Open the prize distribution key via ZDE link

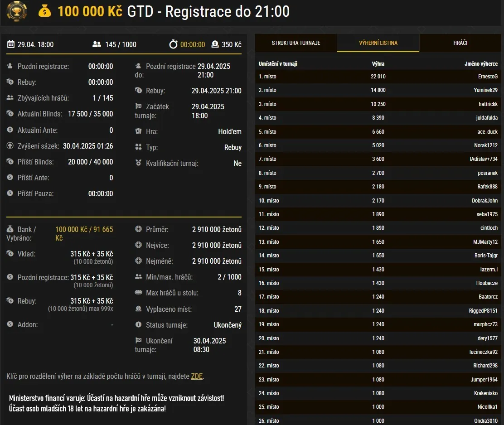tap(197, 376)
